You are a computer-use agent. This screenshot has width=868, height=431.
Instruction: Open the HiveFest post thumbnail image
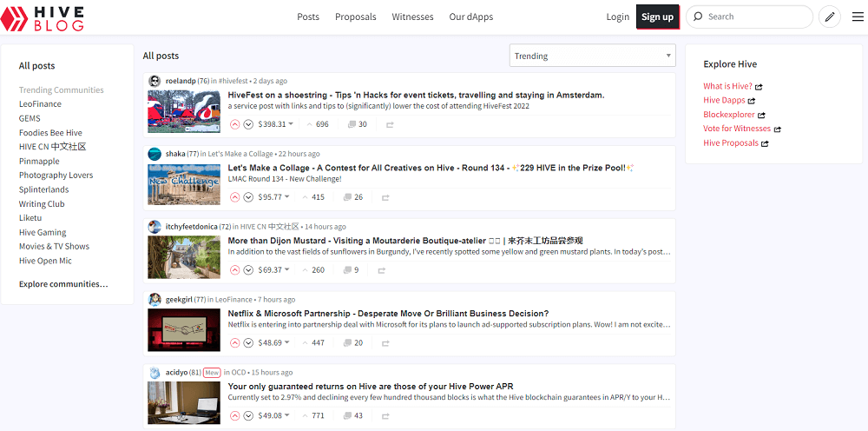coord(184,112)
